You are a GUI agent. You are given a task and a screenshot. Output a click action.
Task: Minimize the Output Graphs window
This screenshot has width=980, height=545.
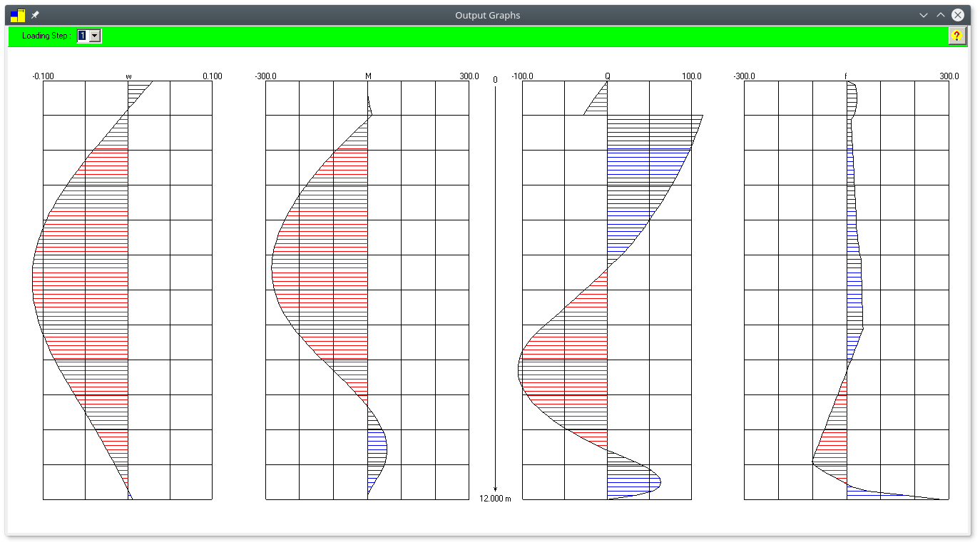pos(924,15)
